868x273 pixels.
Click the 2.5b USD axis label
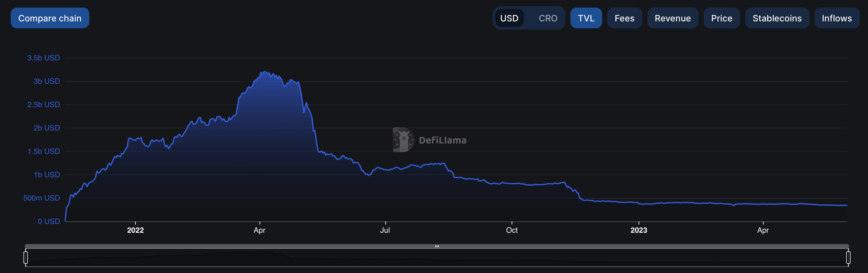pos(43,104)
